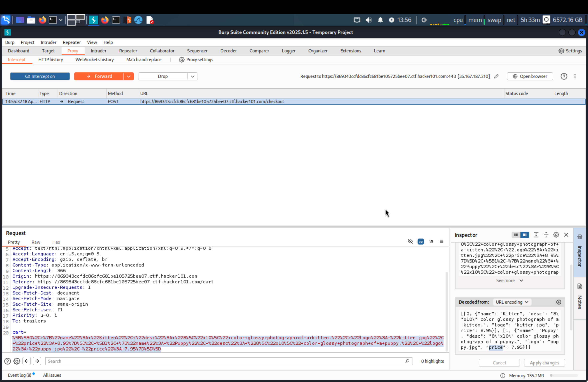Click the volume icon in system tray
The image size is (588, 382).
coord(369,20)
